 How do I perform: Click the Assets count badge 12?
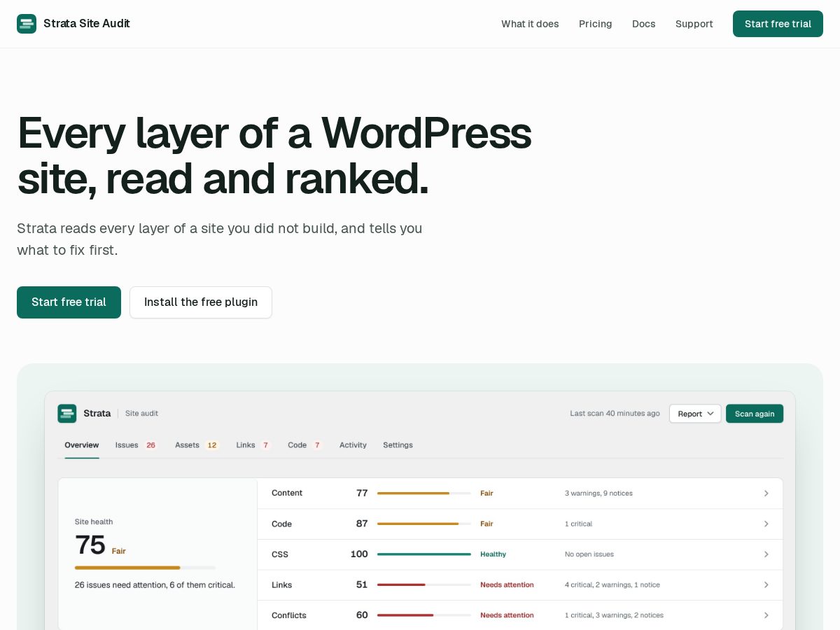click(x=212, y=445)
